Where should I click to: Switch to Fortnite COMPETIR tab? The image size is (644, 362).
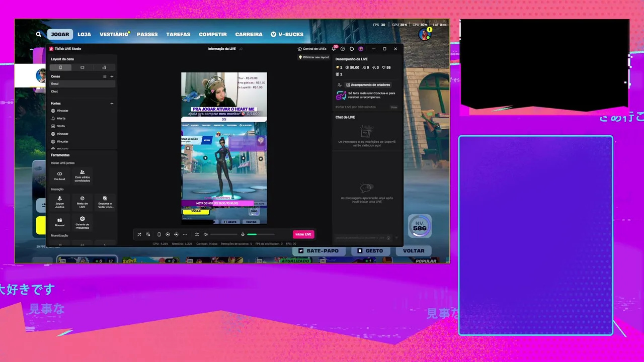(x=213, y=34)
